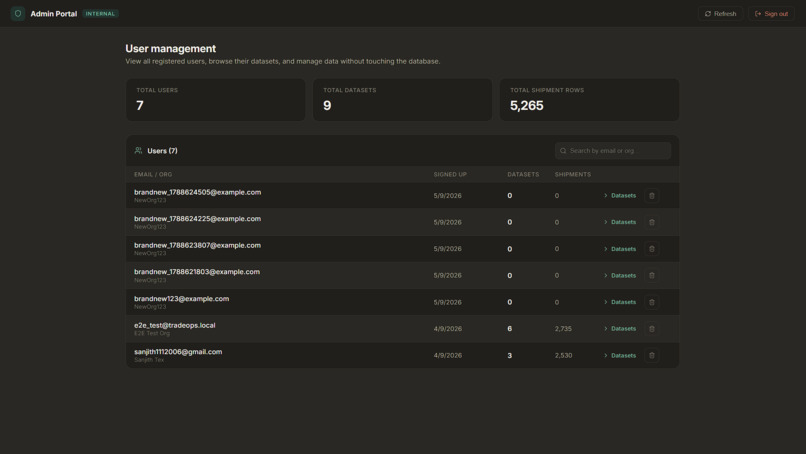Click the Total Shipment Rows value 5,265
The image size is (806, 454).
(526, 105)
